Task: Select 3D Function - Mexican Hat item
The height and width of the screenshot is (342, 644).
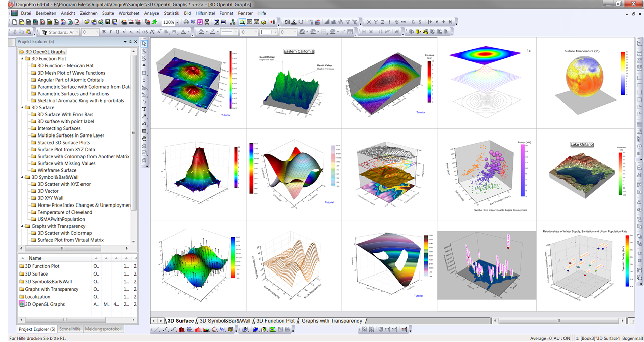Action: click(65, 65)
